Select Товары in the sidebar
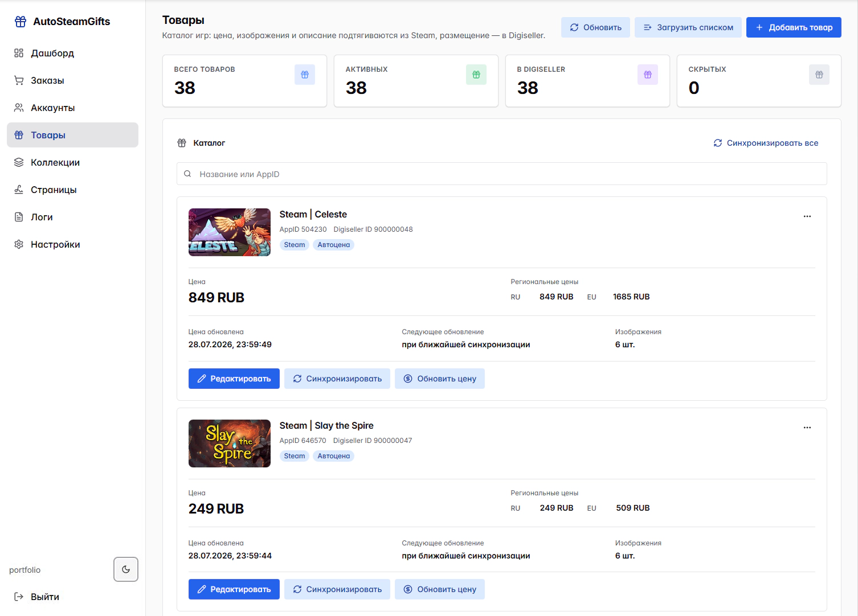Screen dimensions: 858x616 point(72,135)
